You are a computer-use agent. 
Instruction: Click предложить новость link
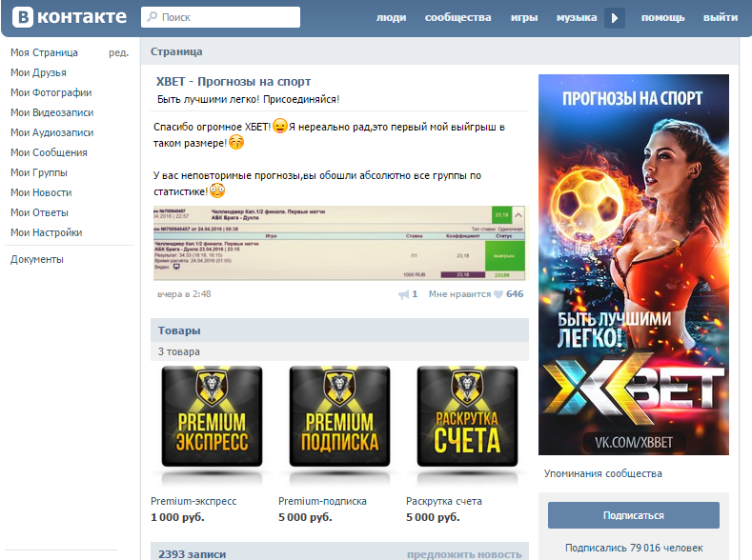tap(464, 554)
